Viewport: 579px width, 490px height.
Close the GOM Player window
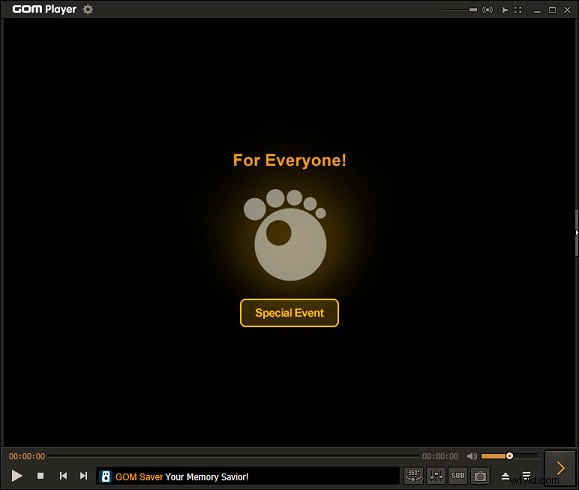point(568,10)
